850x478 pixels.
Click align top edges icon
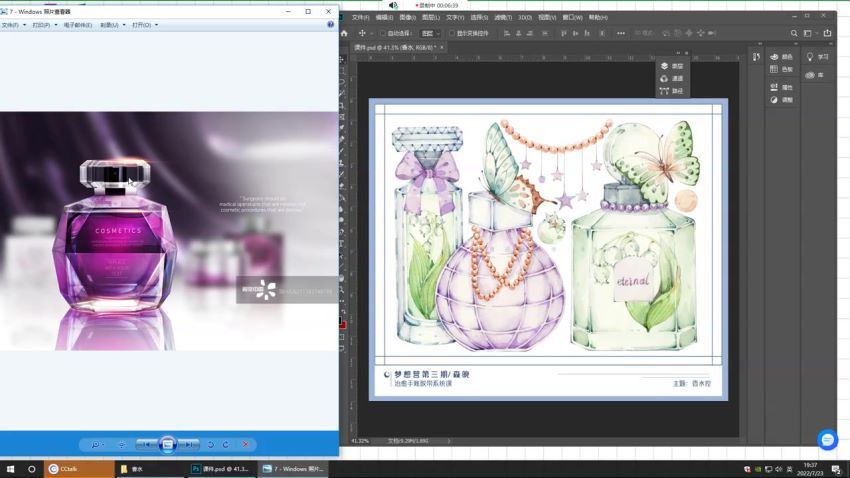point(563,33)
